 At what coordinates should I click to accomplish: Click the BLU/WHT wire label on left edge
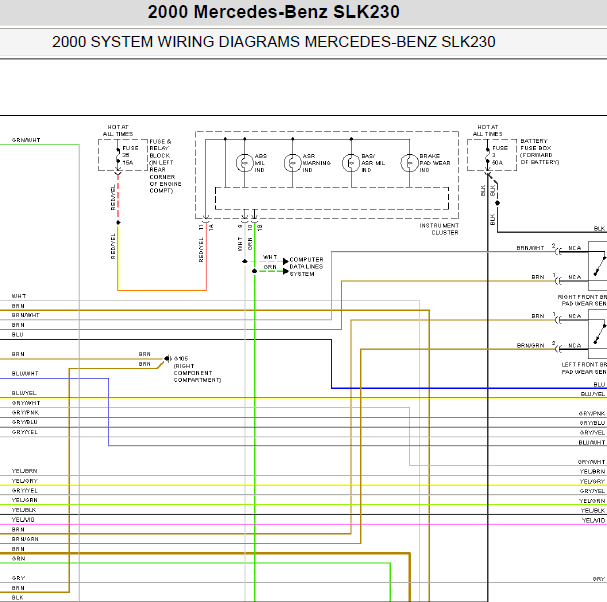tap(25, 374)
